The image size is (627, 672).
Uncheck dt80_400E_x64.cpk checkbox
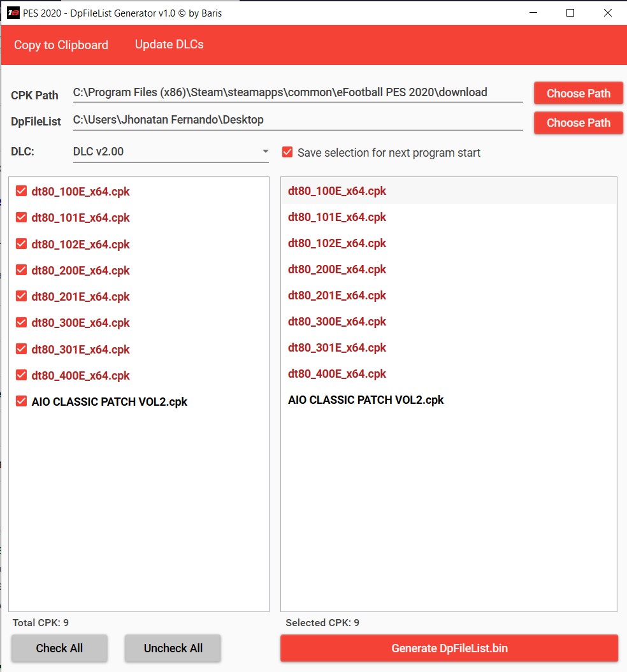tap(21, 375)
